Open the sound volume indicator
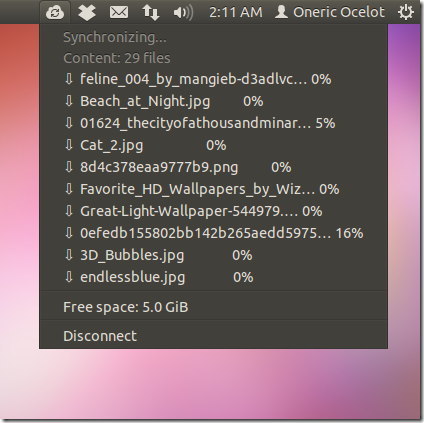 coord(183,13)
